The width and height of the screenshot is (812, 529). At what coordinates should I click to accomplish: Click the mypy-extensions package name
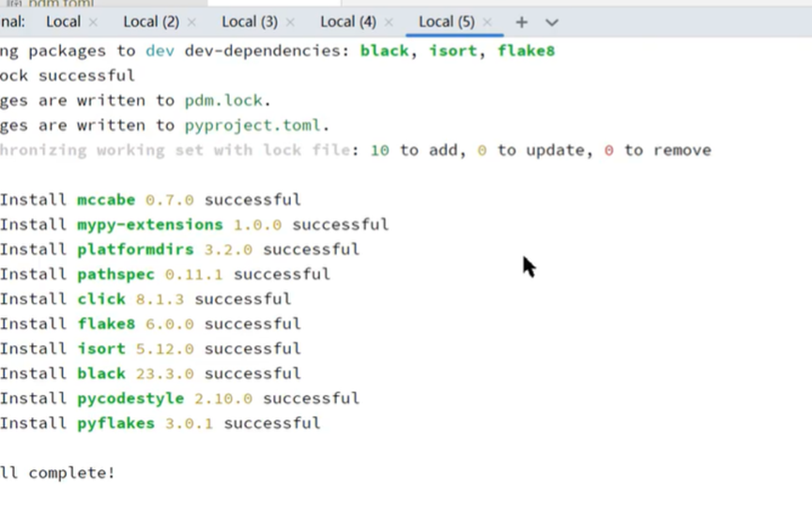150,225
